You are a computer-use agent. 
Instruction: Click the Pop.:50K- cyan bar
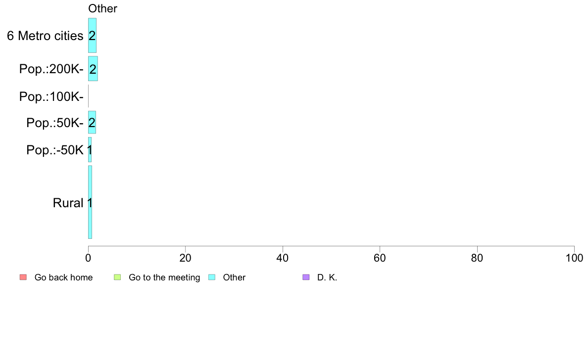click(92, 122)
